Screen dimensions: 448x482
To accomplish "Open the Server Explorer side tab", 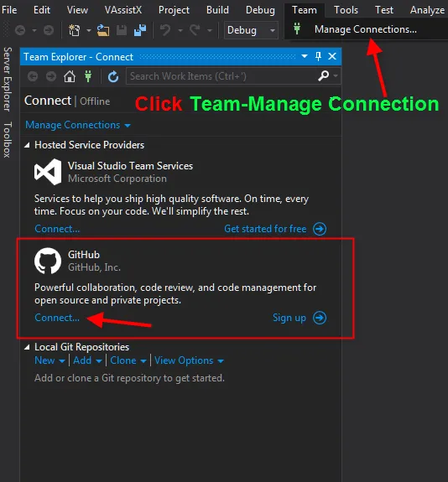I will tap(8, 79).
